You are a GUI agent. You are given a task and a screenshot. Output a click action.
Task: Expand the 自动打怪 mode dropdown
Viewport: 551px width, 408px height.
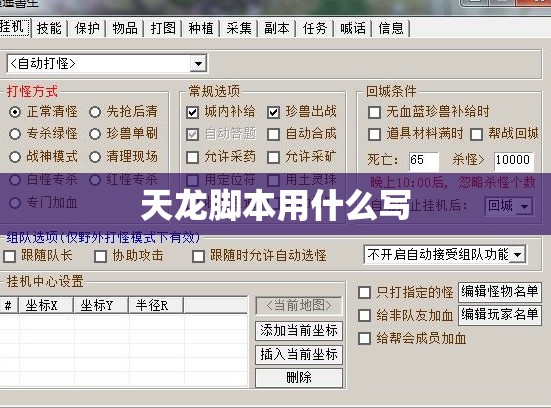click(198, 64)
